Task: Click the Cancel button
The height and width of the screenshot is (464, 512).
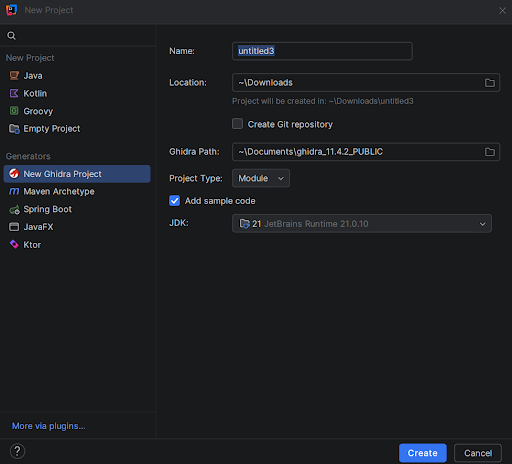Action: pos(478,453)
